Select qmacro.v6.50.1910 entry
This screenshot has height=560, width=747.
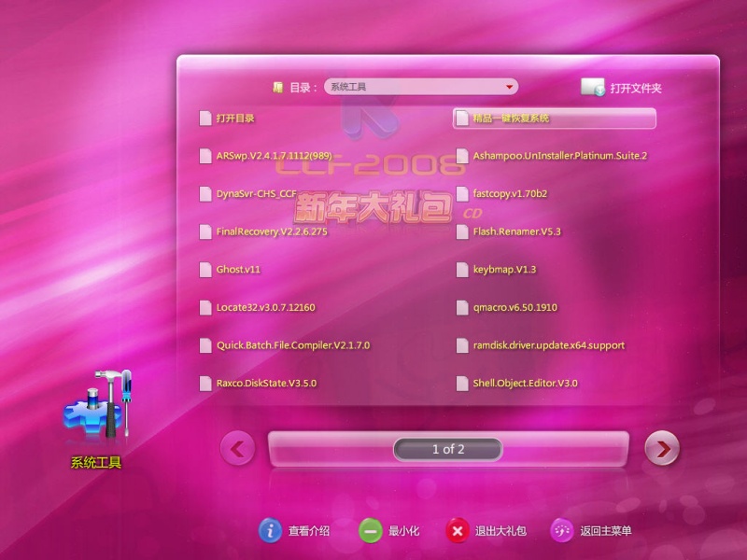(x=514, y=307)
